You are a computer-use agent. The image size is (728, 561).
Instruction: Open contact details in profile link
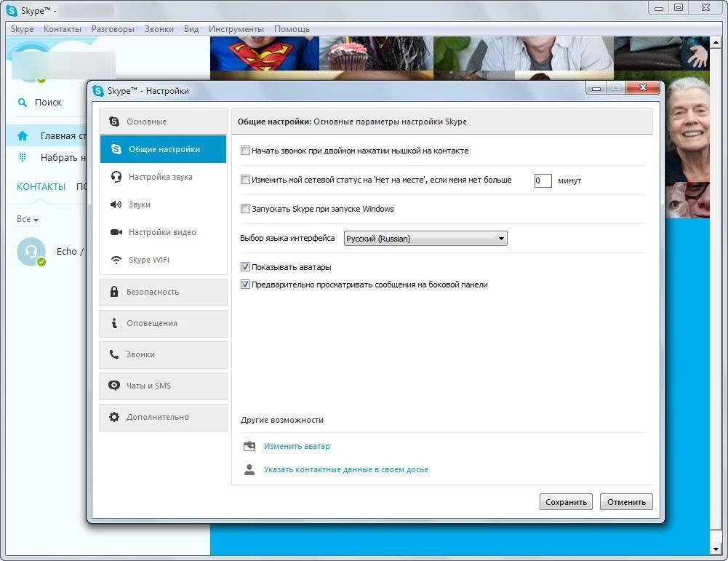pyautogui.click(x=346, y=469)
